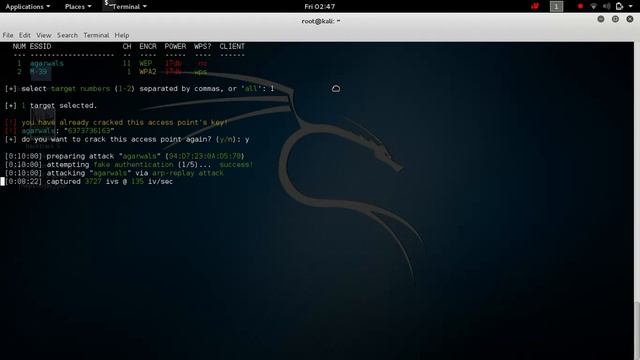
Task: Open the Terminal app menu in the top bar
Action: click(x=126, y=7)
